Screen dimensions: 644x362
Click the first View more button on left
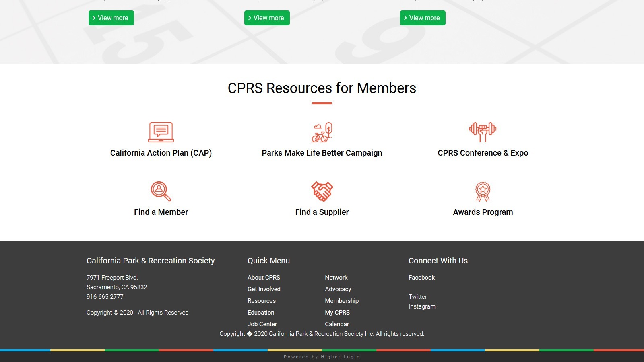(x=111, y=18)
